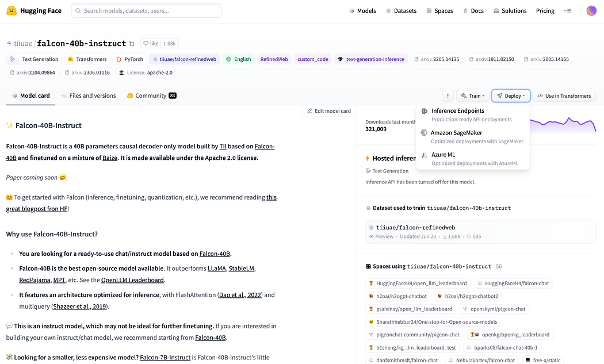Focus the search models input field

coord(146,11)
